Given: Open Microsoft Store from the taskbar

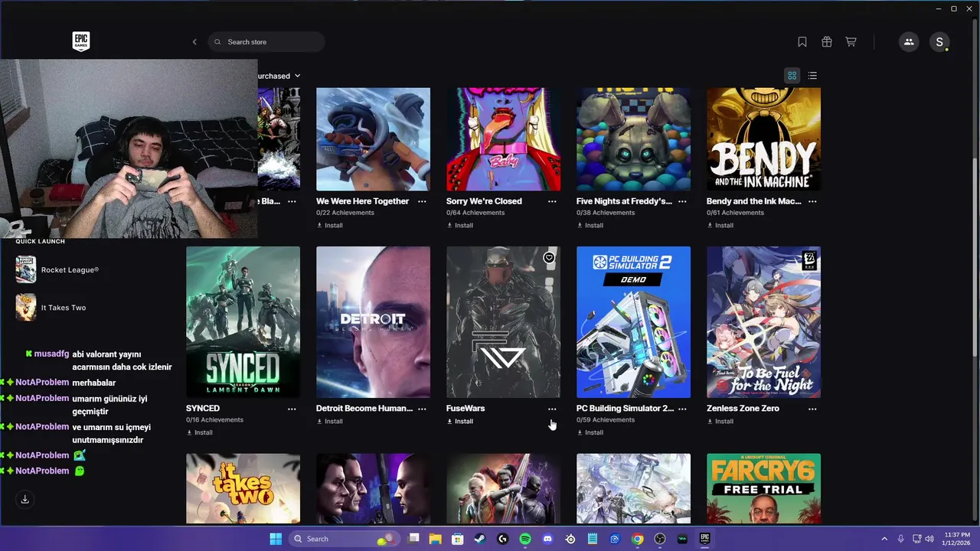Looking at the screenshot, I should [x=457, y=539].
